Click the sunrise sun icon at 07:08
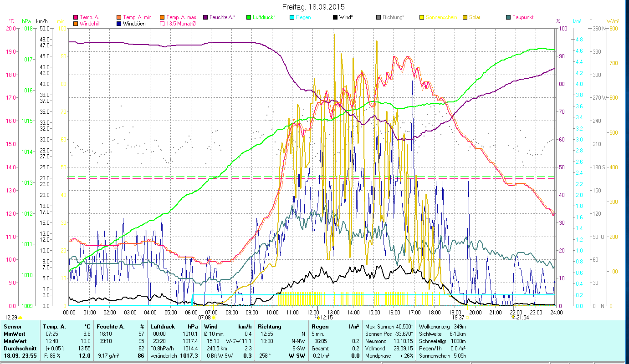 213,318
